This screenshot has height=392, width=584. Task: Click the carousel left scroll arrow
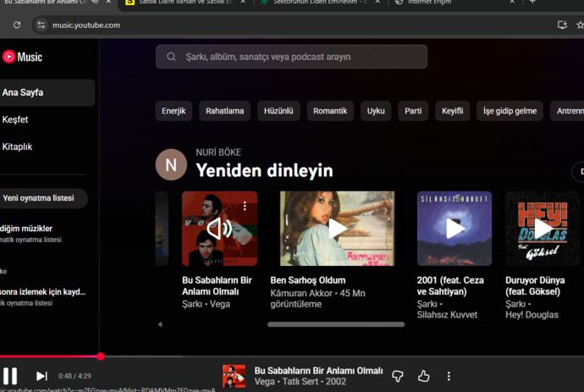160,324
